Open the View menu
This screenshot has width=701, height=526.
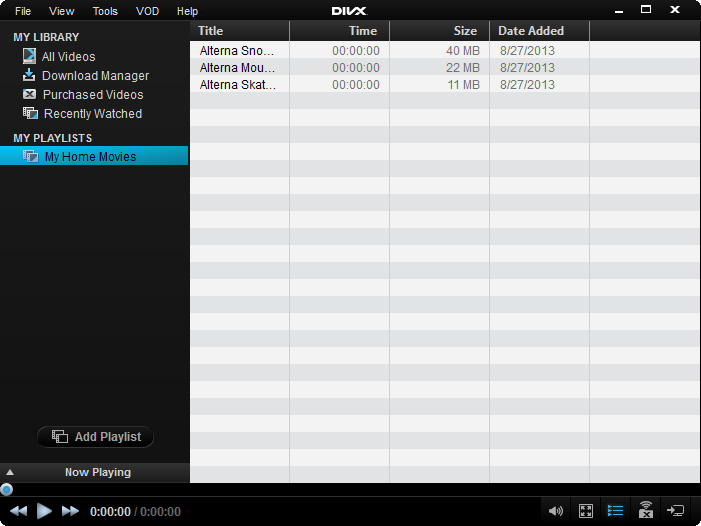pos(61,11)
